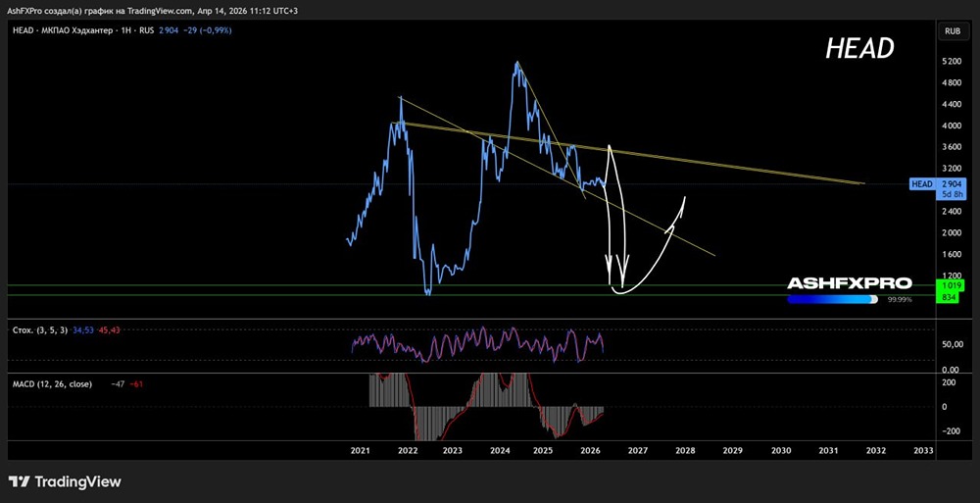Click the 2025 year on time axis
The width and height of the screenshot is (980, 503).
coord(544,450)
